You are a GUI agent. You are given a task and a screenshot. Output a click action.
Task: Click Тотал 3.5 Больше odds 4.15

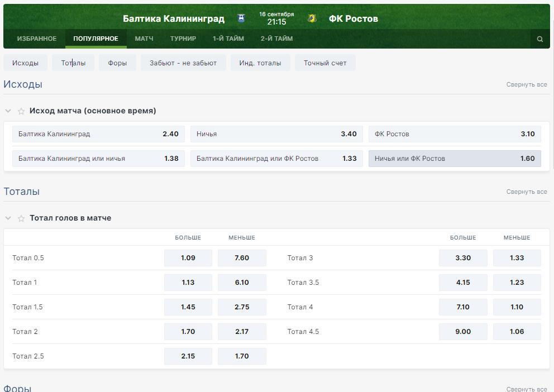tap(463, 283)
